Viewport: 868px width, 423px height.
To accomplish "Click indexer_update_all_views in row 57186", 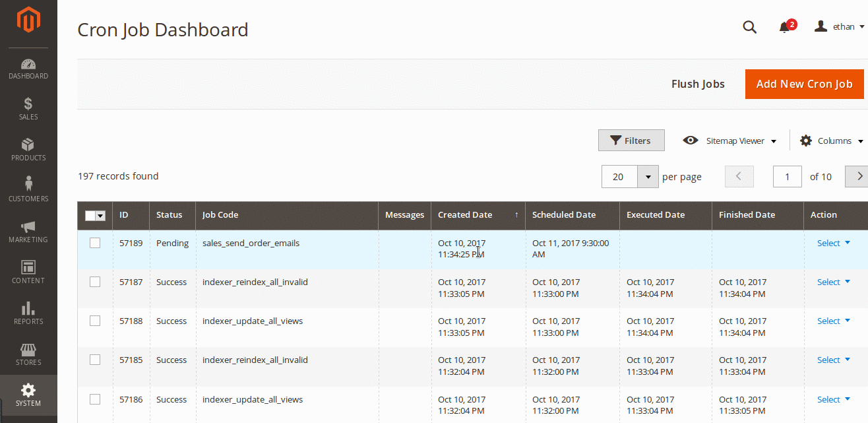I will click(x=253, y=399).
